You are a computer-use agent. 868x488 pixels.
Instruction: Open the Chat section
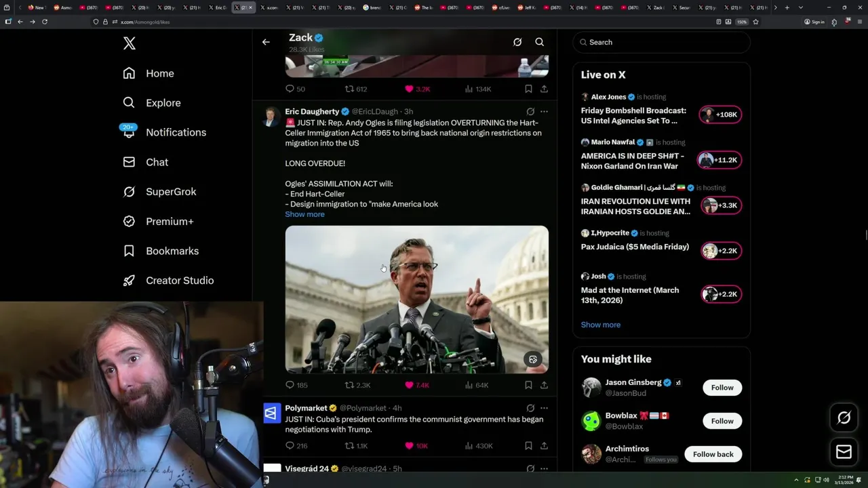coord(145,162)
